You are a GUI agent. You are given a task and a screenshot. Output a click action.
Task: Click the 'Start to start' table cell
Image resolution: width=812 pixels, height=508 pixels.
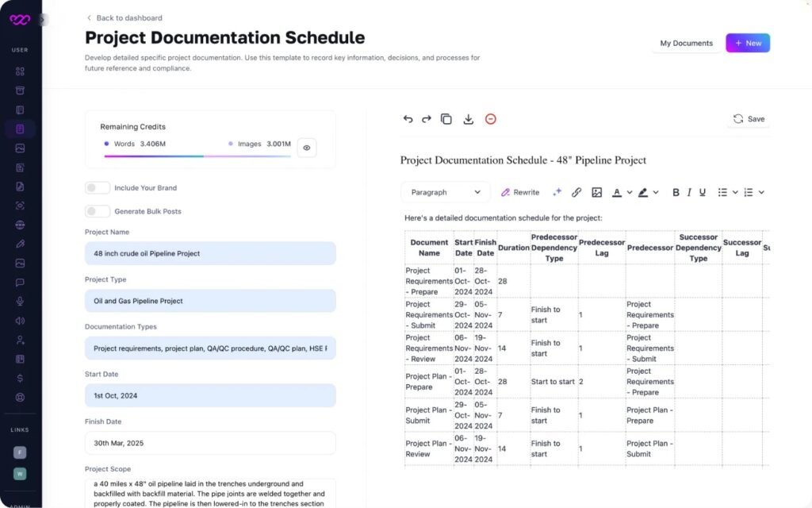pos(553,382)
